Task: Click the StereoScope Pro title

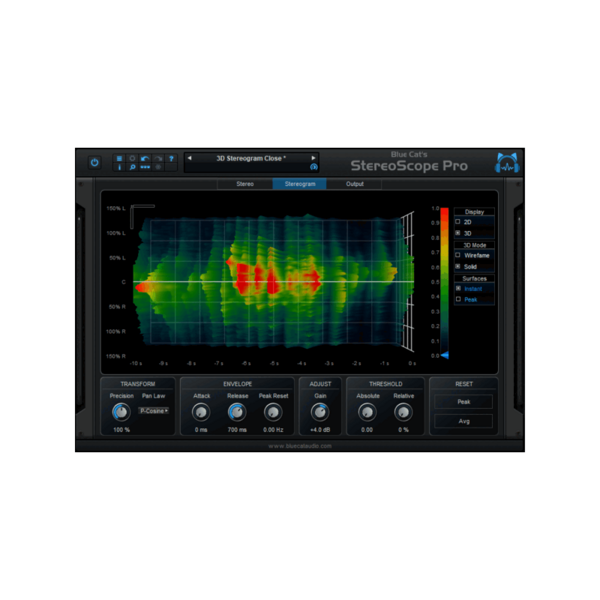Action: coord(409,166)
